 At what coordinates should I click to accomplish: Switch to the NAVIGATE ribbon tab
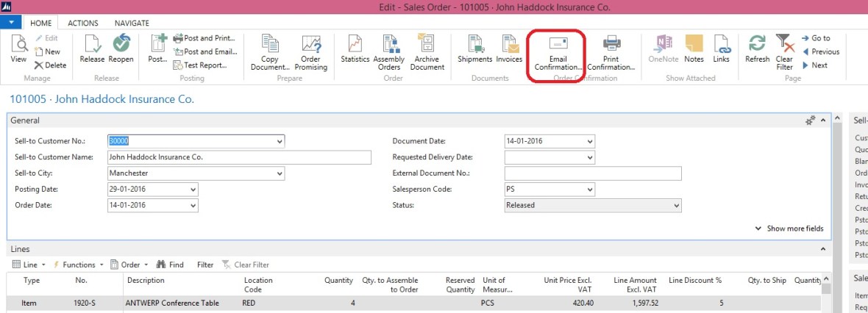tap(132, 24)
